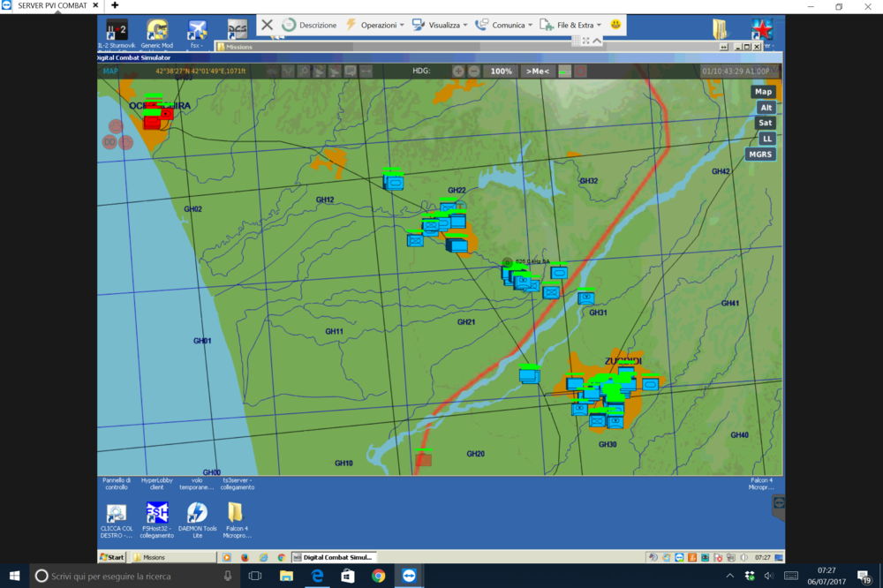Expand the Operazioni menu
Screen dimensions: 883x588
[x=374, y=25]
